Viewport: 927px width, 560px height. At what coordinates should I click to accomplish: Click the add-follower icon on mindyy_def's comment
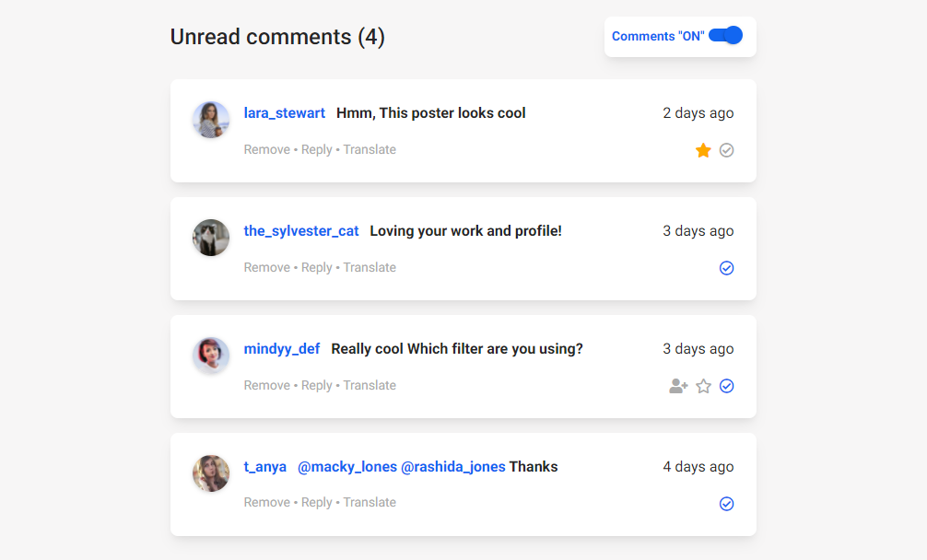(678, 386)
